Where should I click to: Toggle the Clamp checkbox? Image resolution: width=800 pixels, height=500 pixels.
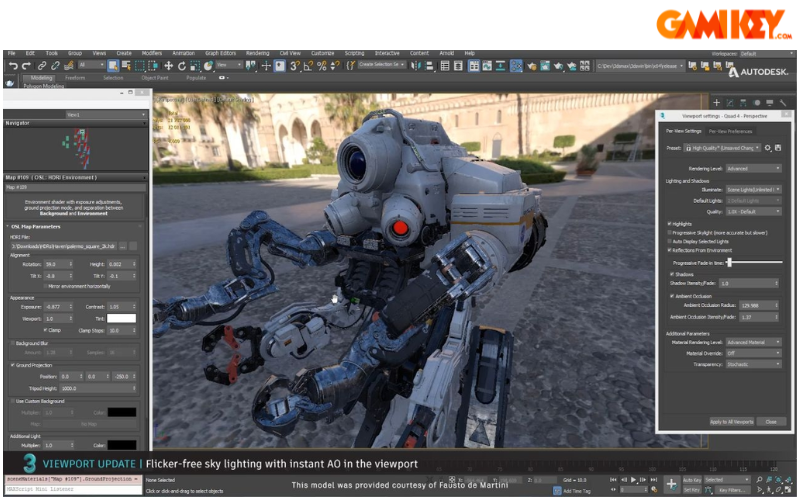(45, 331)
